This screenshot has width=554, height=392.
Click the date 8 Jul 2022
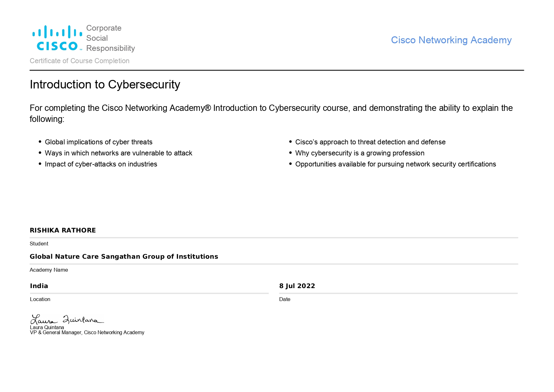pyautogui.click(x=297, y=286)
